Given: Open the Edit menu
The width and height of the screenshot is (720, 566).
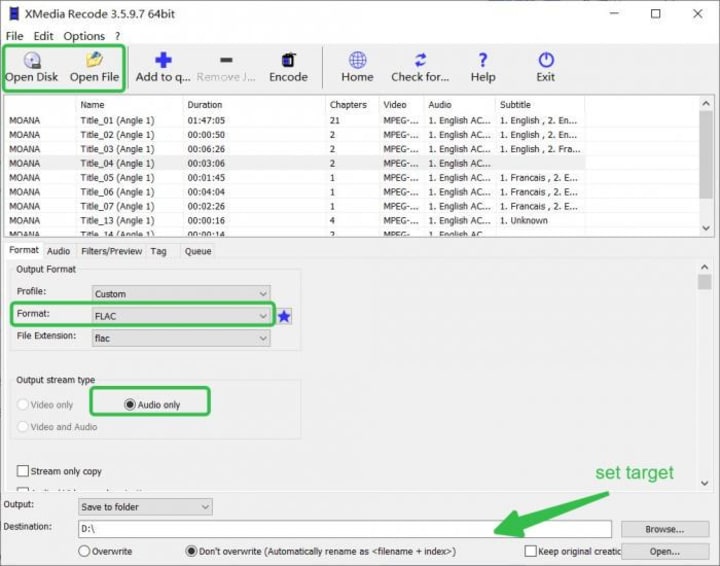Looking at the screenshot, I should [43, 36].
